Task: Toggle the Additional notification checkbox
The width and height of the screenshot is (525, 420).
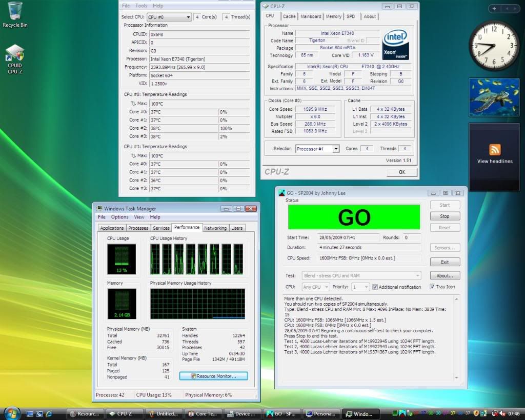Action: point(375,287)
